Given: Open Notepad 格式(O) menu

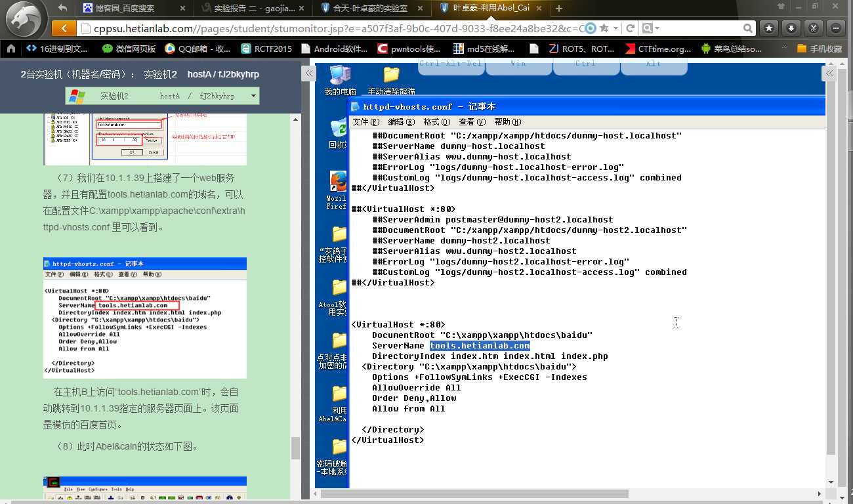Looking at the screenshot, I should (437, 122).
